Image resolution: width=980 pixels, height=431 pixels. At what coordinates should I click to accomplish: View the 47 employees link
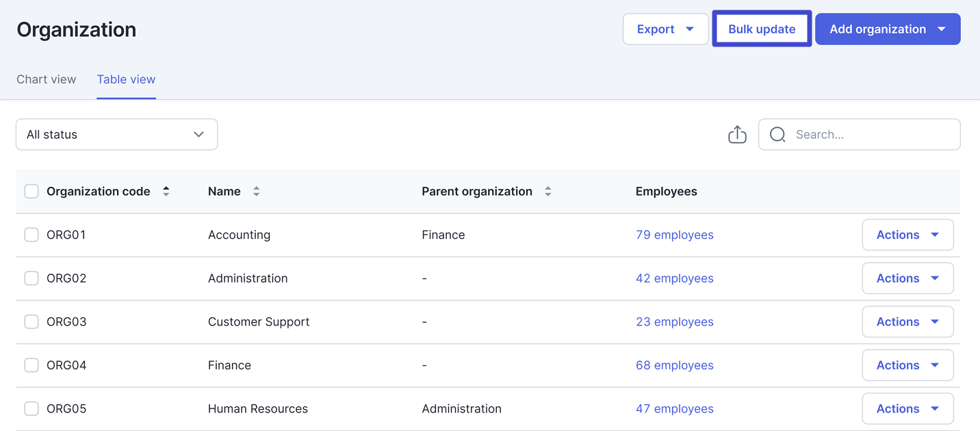[674, 408]
